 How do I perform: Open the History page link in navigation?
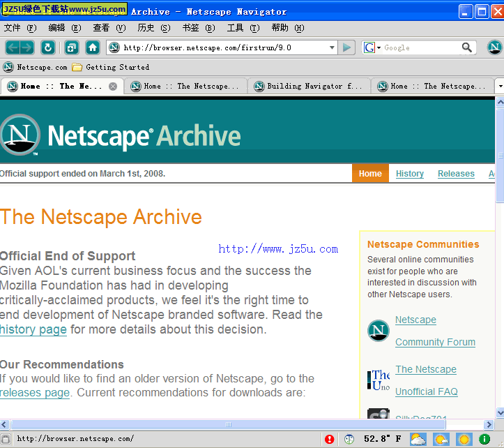(409, 174)
